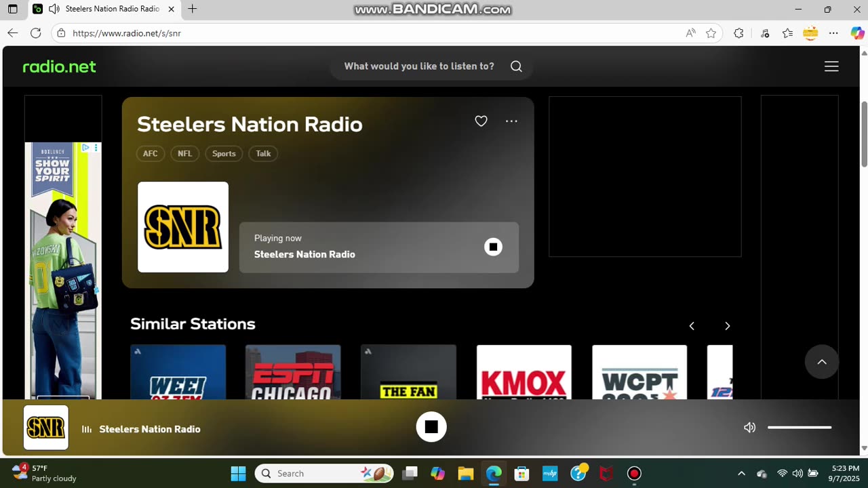The height and width of the screenshot is (488, 868).
Task: Click the large SNR station logo
Action: click(183, 227)
